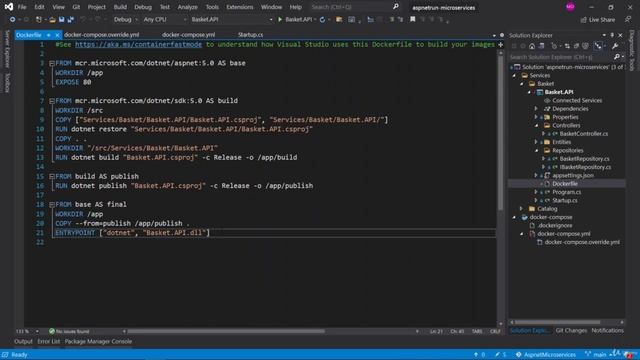
Task: Click the navigate backward arrow icon
Action: pos(12,19)
